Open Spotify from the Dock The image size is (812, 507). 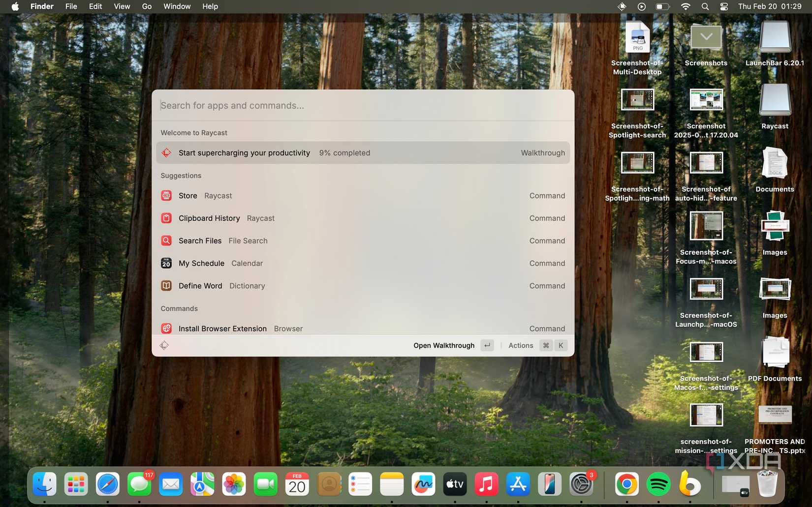click(658, 484)
